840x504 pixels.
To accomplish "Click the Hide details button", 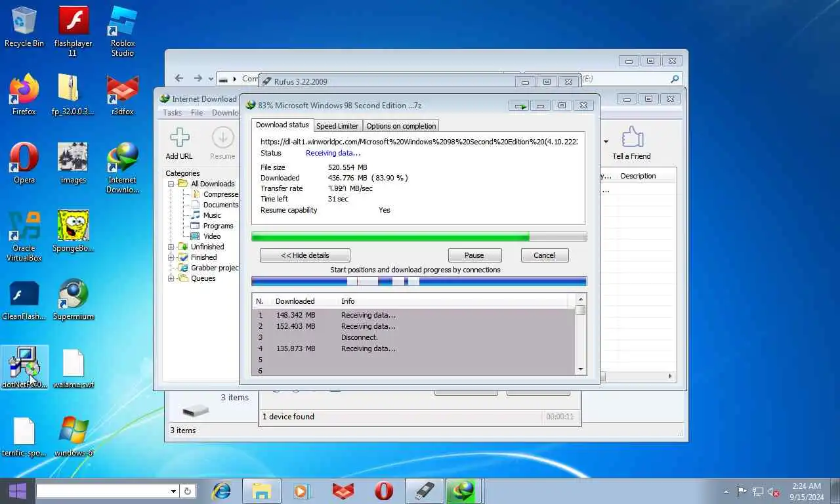I will click(305, 255).
